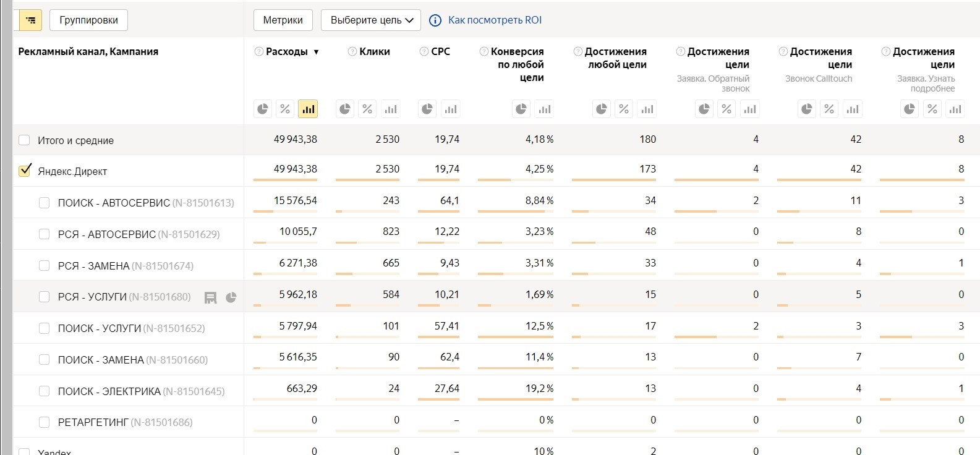The height and width of the screenshot is (455, 980).
Task: Open Как посмотреть ROI link
Action: click(495, 20)
